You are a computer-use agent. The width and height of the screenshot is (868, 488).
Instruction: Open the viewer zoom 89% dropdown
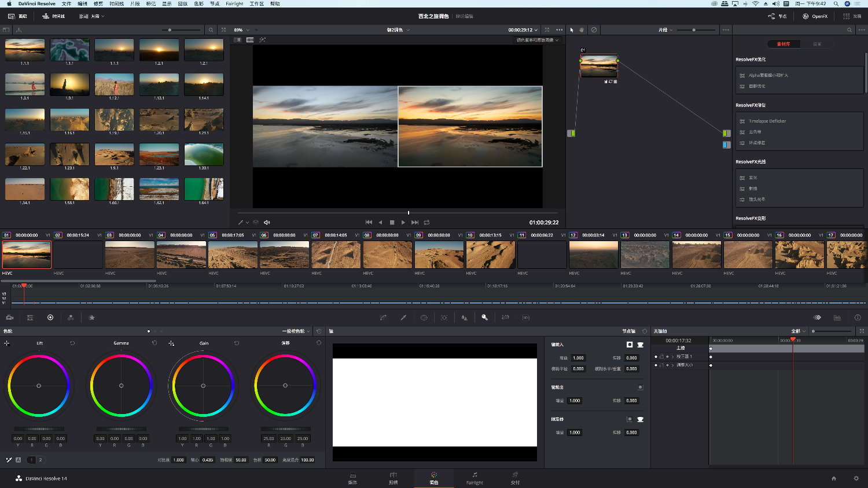pos(242,30)
